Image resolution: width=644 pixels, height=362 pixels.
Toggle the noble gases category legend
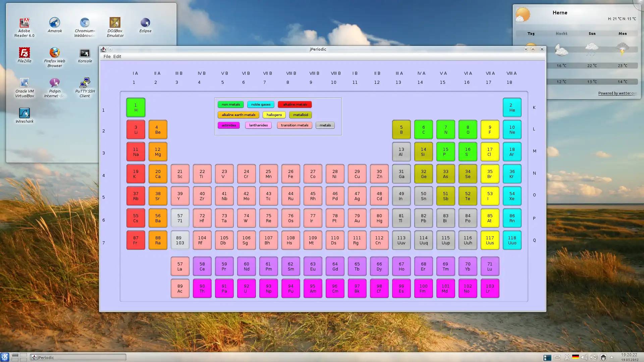click(x=261, y=104)
